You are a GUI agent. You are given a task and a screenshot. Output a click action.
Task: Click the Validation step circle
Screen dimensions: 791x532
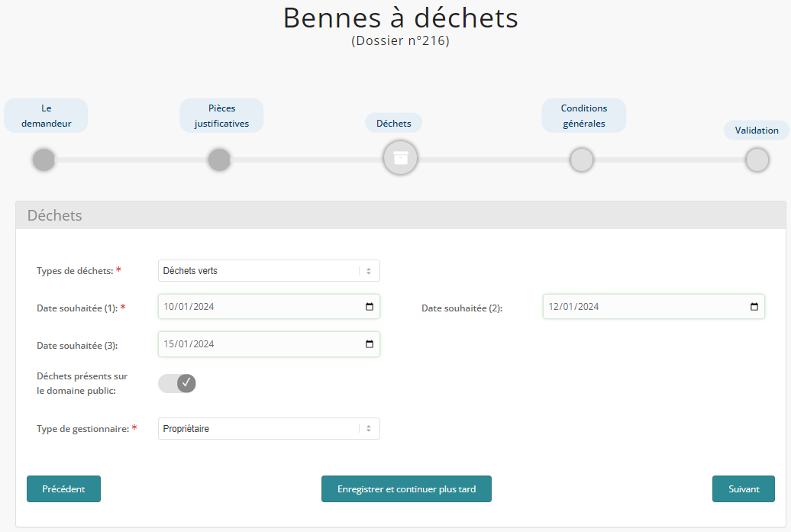coord(757,160)
